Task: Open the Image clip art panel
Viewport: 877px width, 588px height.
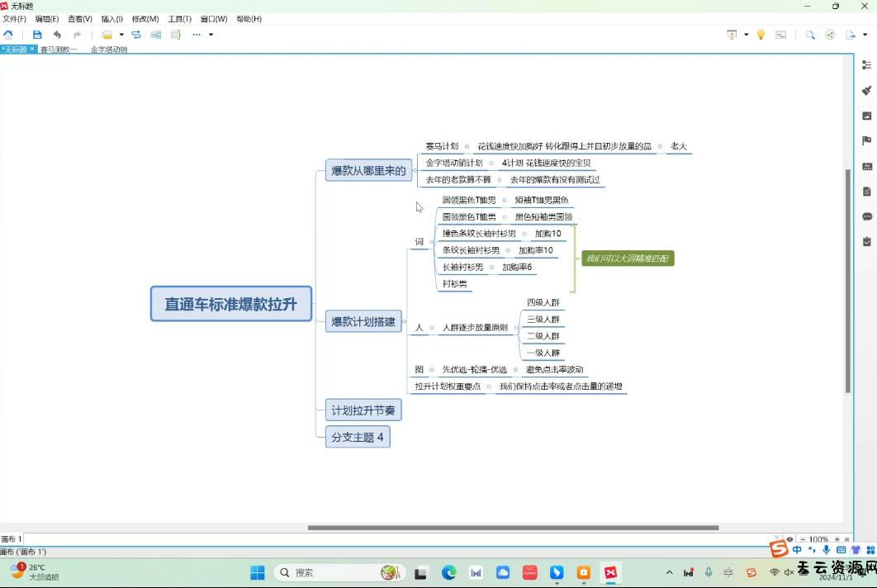Action: 866,116
